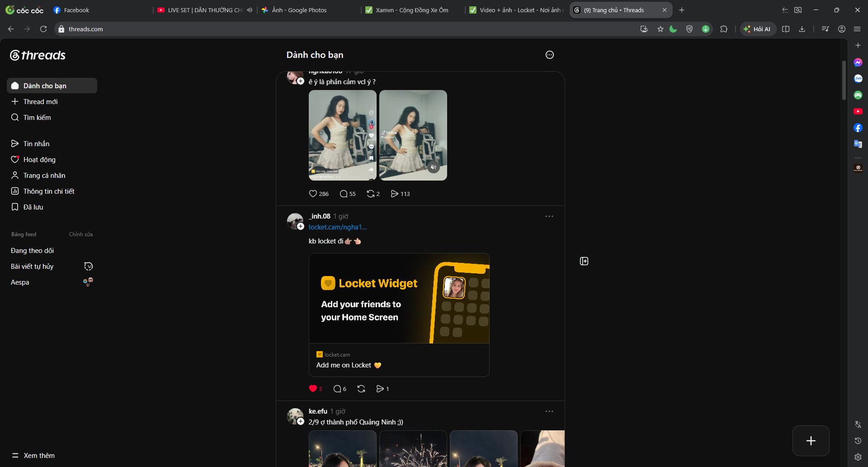The width and height of the screenshot is (868, 467).
Task: Open more options for ke.efu post
Action: pyautogui.click(x=549, y=411)
